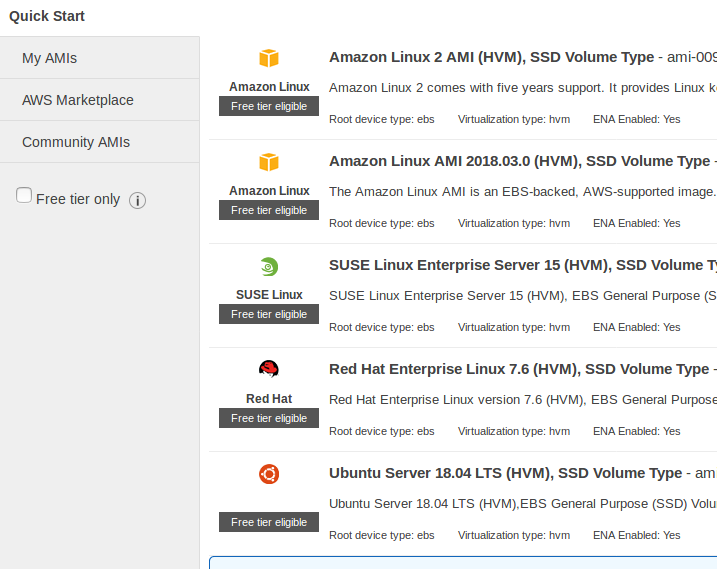The image size is (717, 569).
Task: Click 'Amazon Linux 2 comes with five years support' description
Action: point(523,87)
